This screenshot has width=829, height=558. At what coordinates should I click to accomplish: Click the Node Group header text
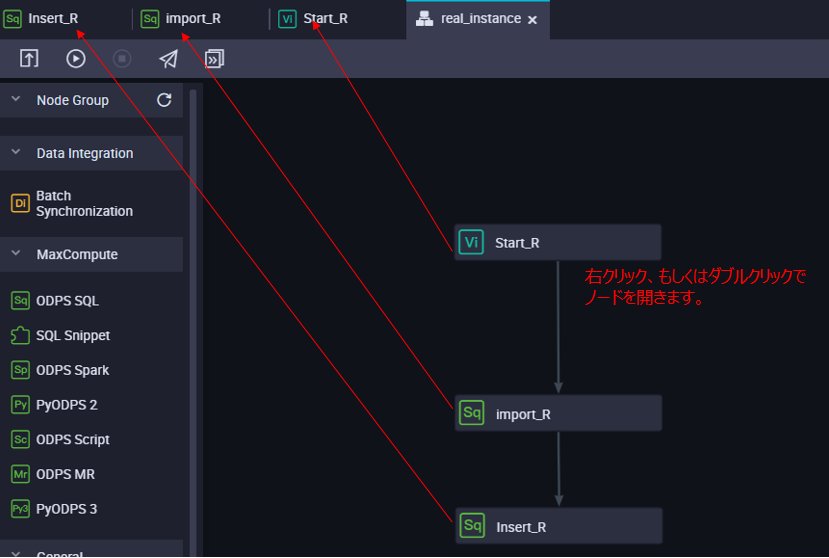point(72,100)
